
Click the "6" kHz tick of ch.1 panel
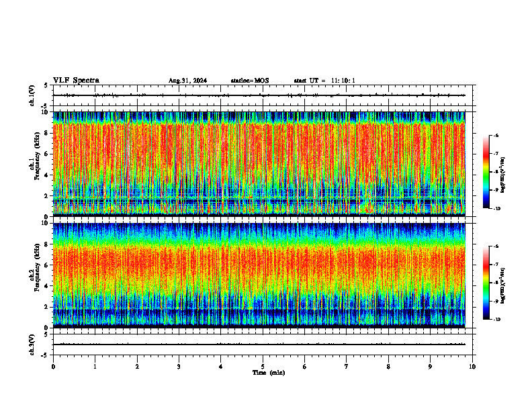point(47,154)
